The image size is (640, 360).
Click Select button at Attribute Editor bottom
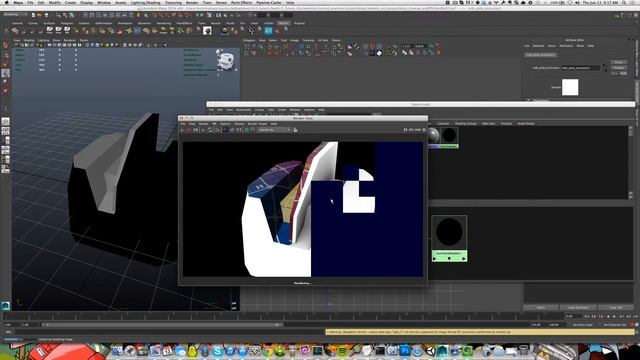pos(541,307)
